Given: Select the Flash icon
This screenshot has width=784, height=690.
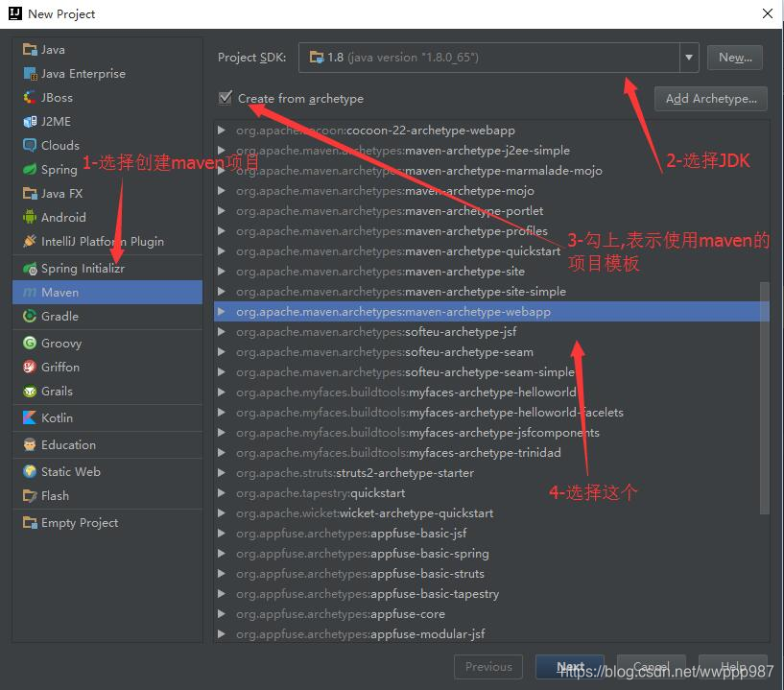Looking at the screenshot, I should coord(30,495).
